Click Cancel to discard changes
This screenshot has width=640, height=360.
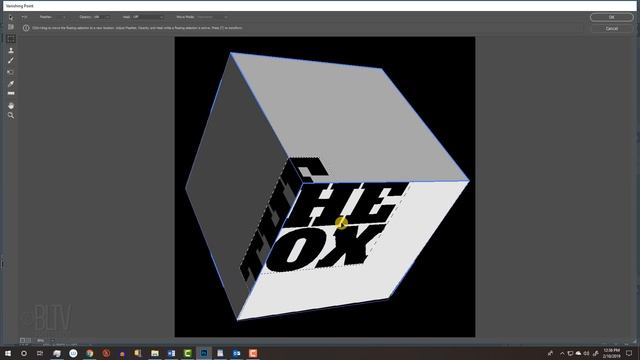point(611,29)
